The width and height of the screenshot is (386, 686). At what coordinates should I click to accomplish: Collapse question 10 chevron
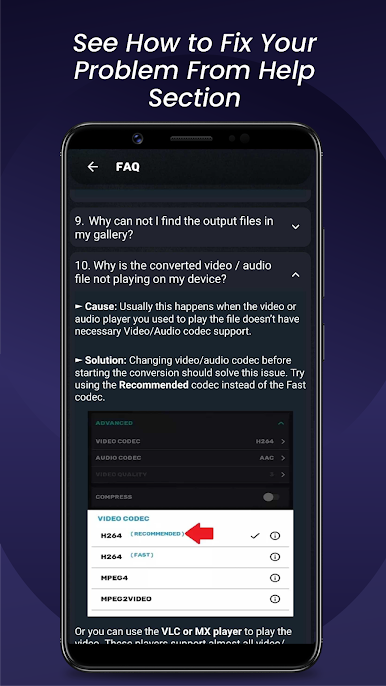click(296, 275)
